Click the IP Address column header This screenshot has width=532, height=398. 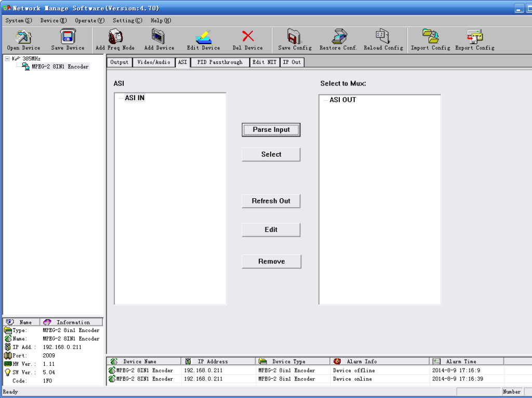[x=218, y=361]
